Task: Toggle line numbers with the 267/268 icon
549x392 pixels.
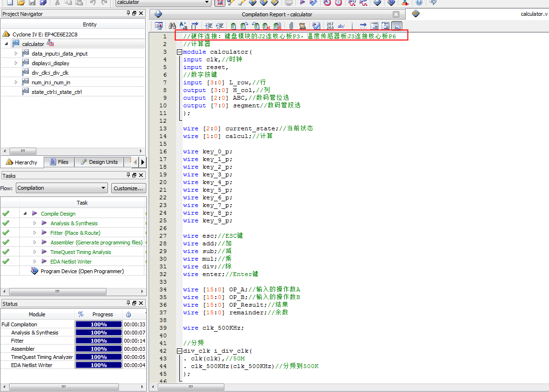Action: point(330,26)
